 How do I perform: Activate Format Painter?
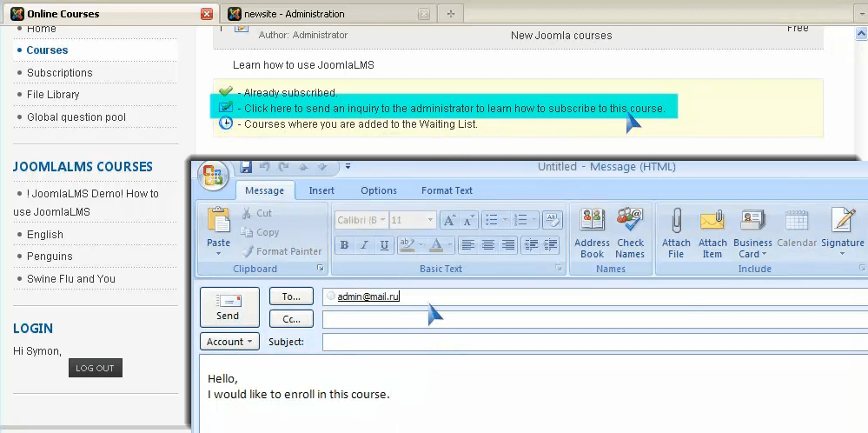tap(282, 251)
